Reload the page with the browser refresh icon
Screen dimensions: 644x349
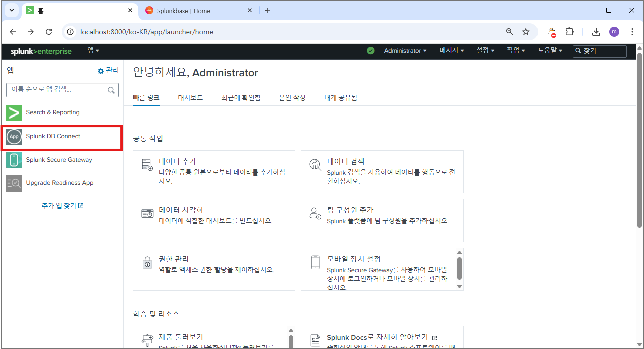coord(49,32)
